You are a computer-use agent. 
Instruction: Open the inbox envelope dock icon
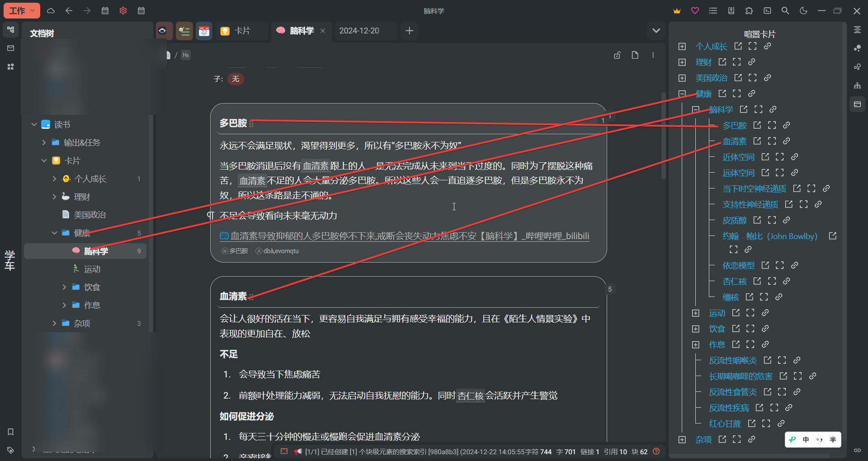11,48
